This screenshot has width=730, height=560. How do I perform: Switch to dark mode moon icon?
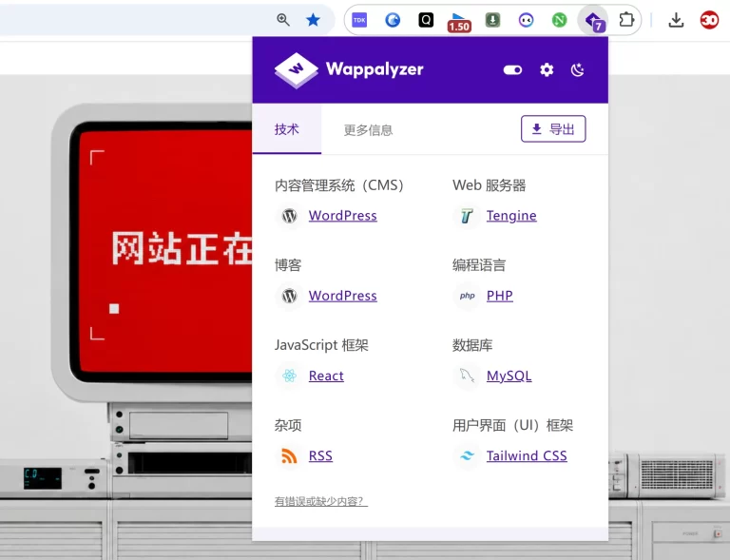click(577, 69)
